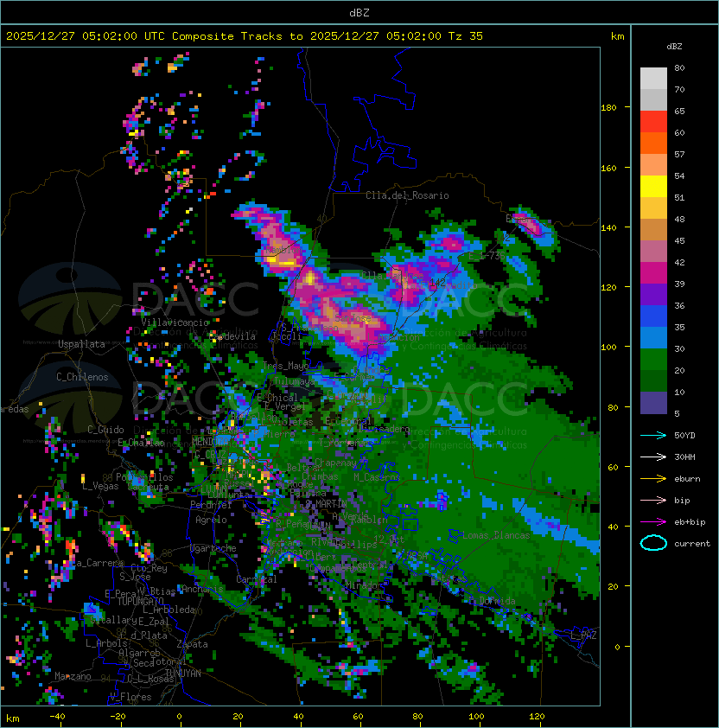Click the 'current' legend label
Screen dimensions: 719x728
point(692,544)
